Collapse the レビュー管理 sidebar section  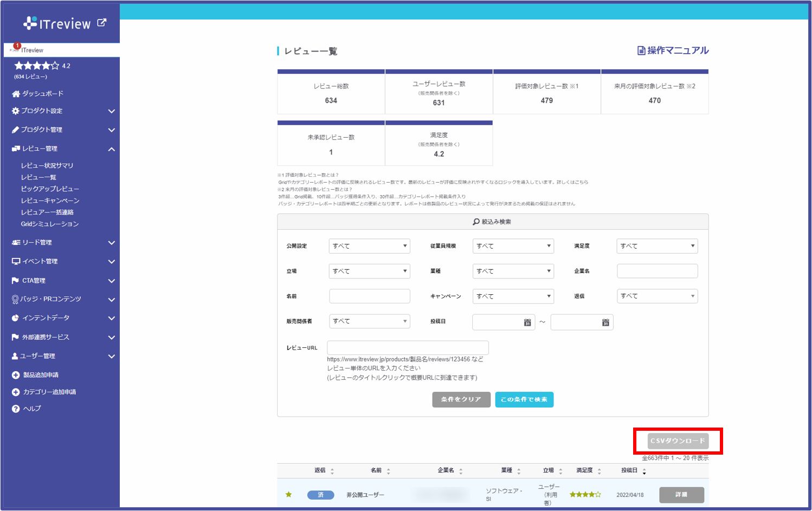click(x=111, y=149)
